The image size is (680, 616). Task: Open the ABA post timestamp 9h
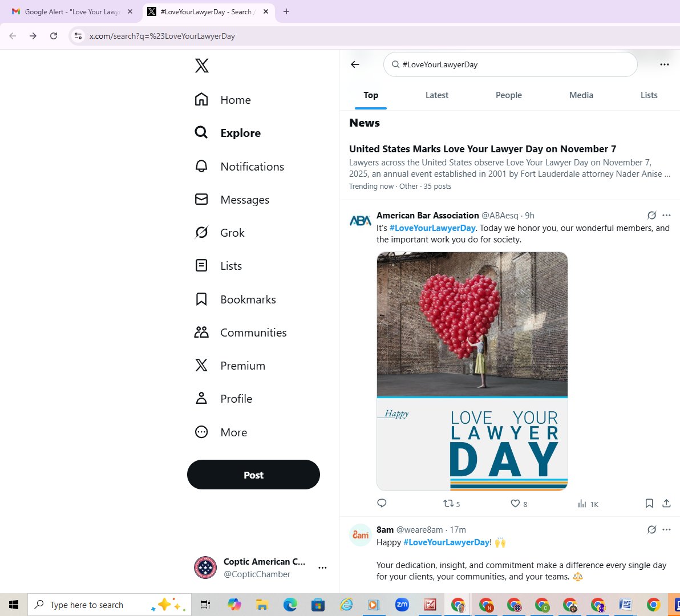[529, 216]
